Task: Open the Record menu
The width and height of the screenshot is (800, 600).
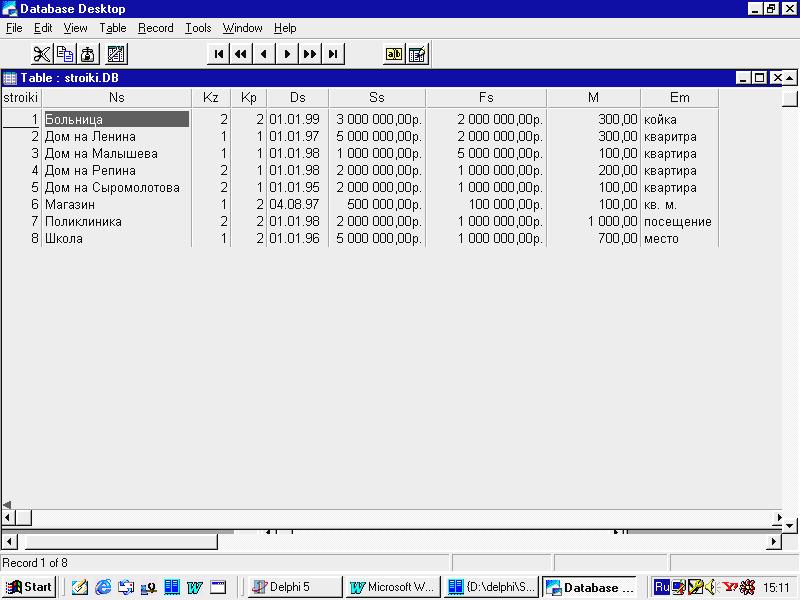Action: (156, 28)
